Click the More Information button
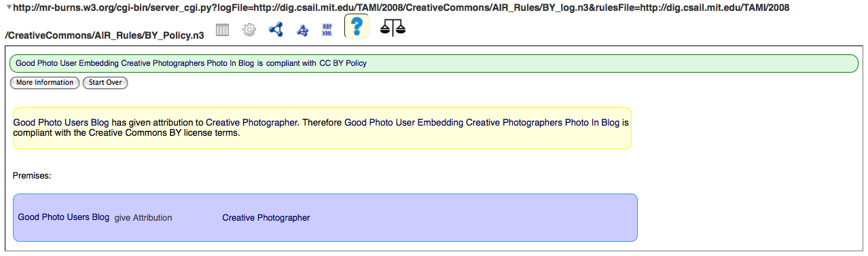The width and height of the screenshot is (868, 256). (45, 83)
